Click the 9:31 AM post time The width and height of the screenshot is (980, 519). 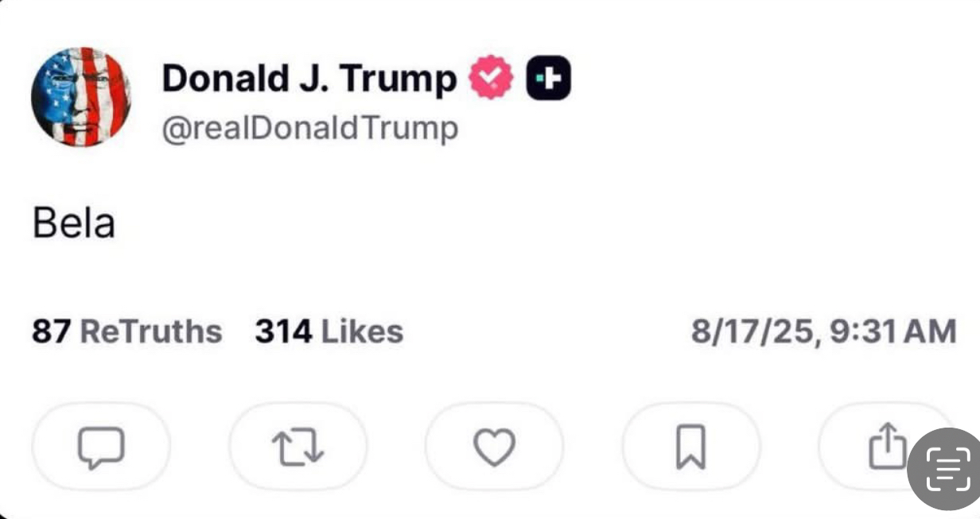pyautogui.click(x=892, y=331)
